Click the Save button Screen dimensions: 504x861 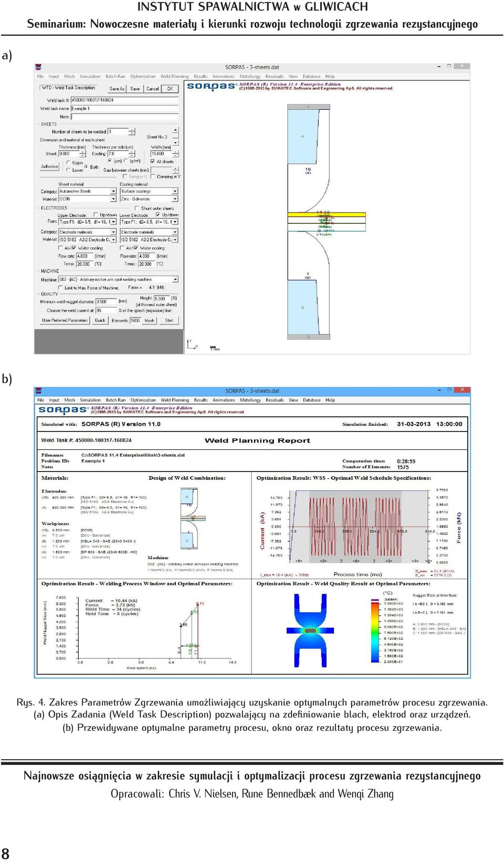coord(135,89)
